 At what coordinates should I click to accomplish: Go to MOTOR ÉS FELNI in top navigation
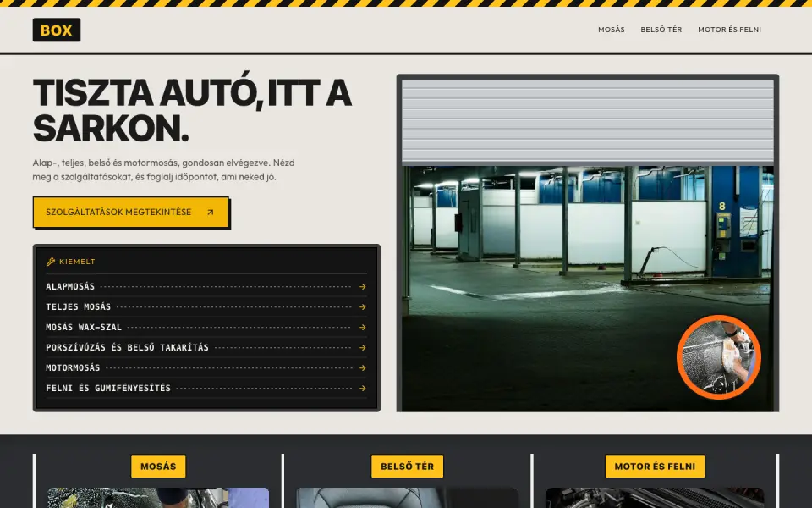coord(729,30)
